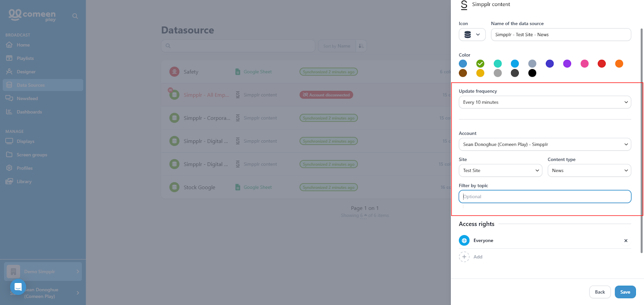Click the Profiles gear icon
The height and width of the screenshot is (305, 644).
coord(9,168)
